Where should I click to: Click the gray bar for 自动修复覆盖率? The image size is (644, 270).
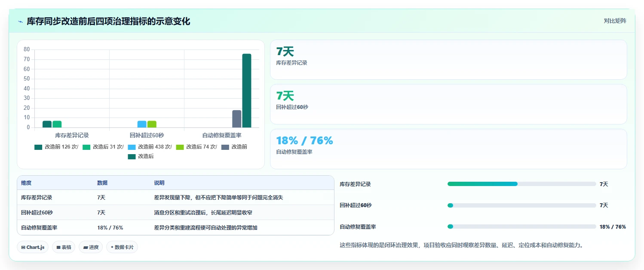[237, 119]
